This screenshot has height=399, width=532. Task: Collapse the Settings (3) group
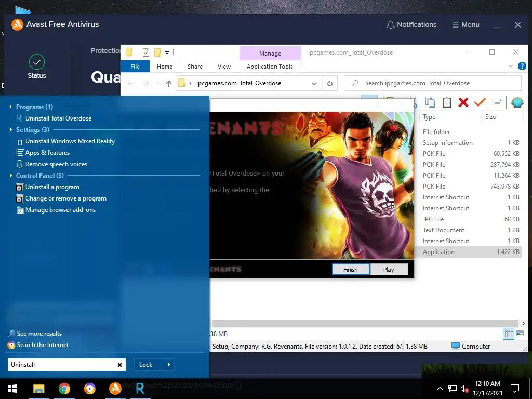[x=11, y=129]
